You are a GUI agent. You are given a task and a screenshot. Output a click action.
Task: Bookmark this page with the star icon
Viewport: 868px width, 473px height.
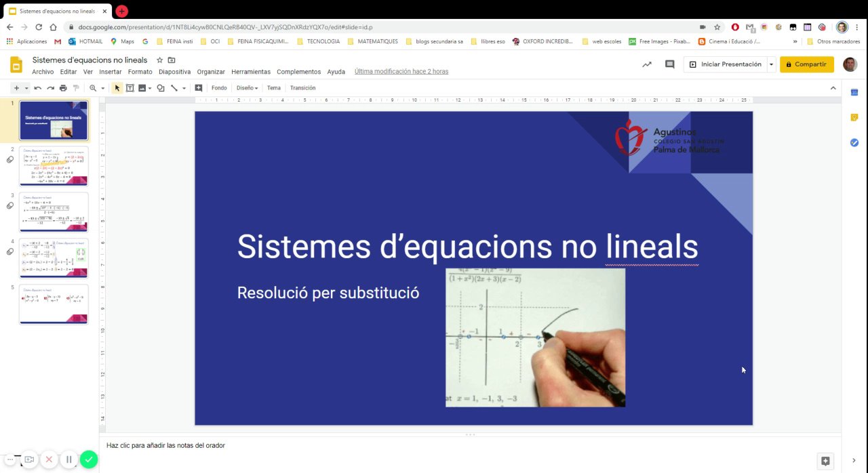717,27
